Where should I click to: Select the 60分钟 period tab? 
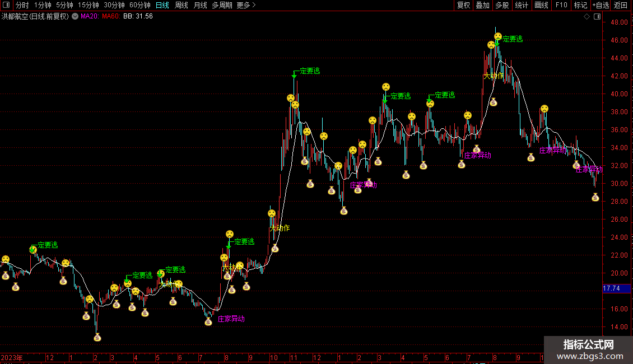point(140,5)
